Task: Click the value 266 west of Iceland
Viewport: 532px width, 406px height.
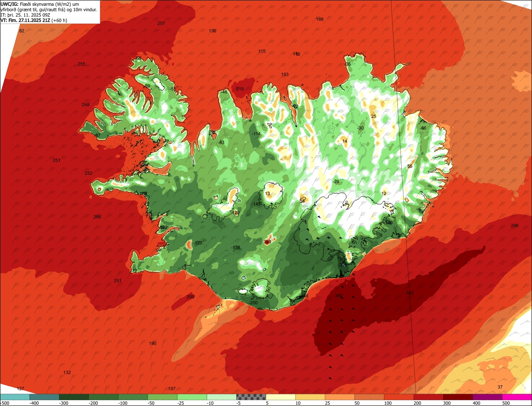Action: (97, 217)
